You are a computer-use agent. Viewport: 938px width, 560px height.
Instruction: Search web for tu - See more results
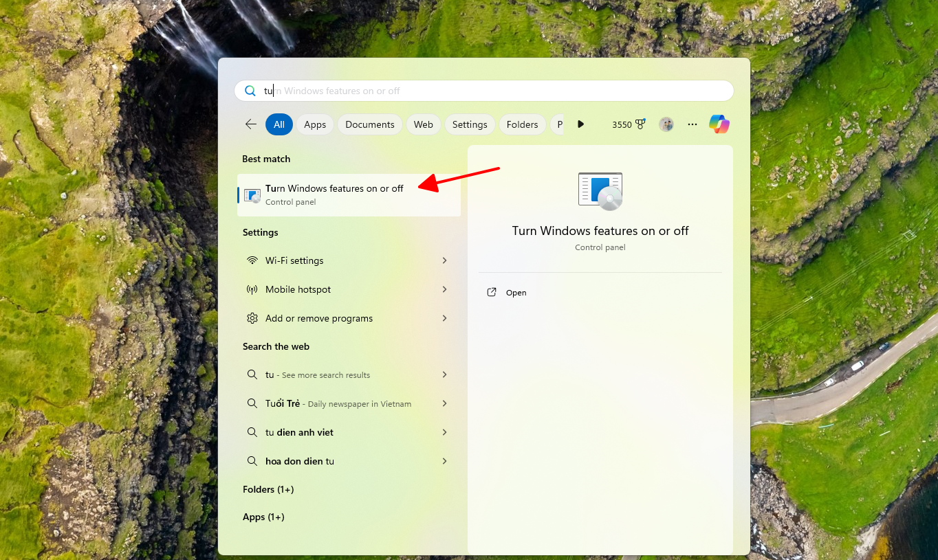[x=349, y=374]
